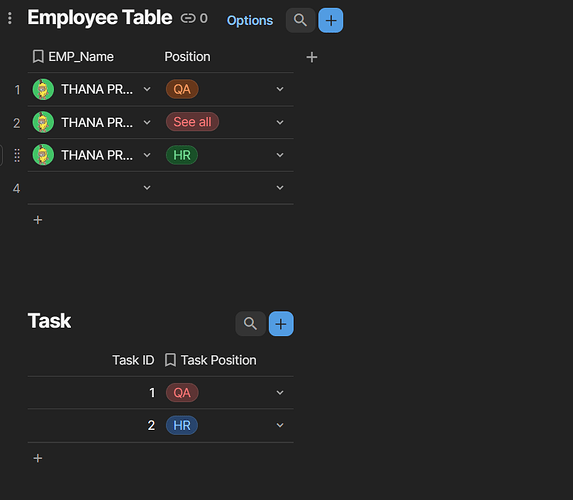Open Options for Employee Table
Image resolution: width=573 pixels, height=500 pixels.
coord(250,20)
